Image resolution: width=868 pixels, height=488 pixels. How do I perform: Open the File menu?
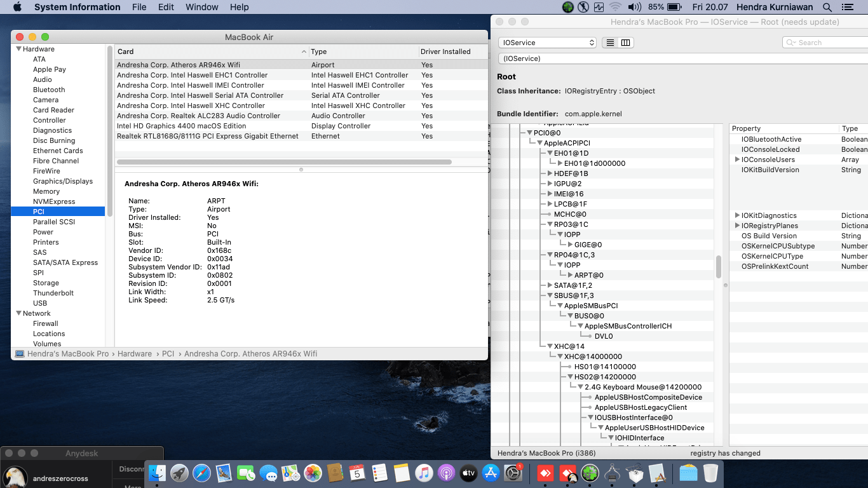(x=139, y=7)
